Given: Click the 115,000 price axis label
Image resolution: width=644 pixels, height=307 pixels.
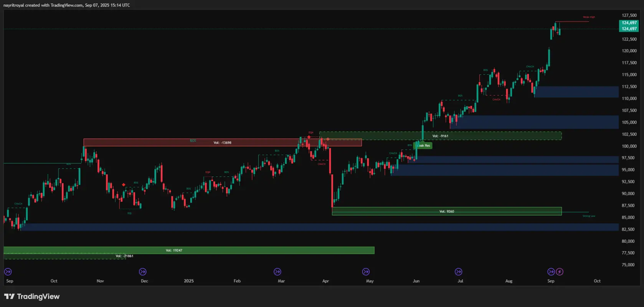Looking at the screenshot, I should point(629,74).
